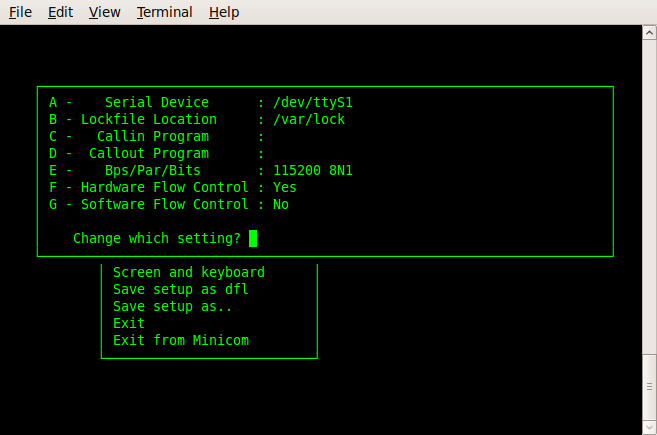Click the Callout Program setting line
The width and height of the screenshot is (657, 435).
(x=156, y=153)
